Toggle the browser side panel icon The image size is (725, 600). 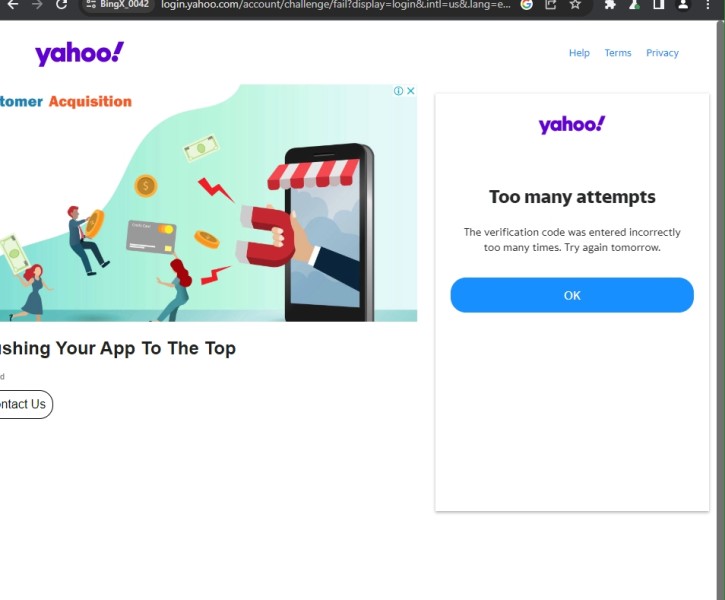click(658, 5)
